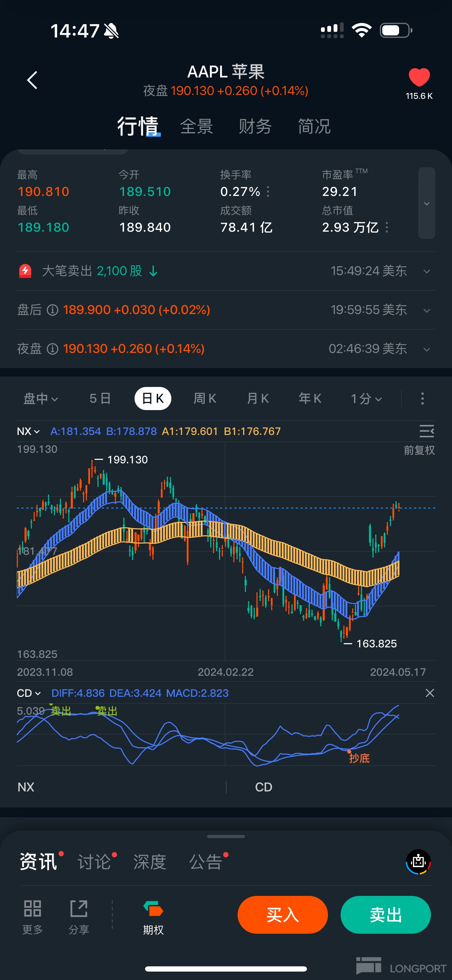
Task: Tap the back arrow icon
Action: [x=32, y=80]
